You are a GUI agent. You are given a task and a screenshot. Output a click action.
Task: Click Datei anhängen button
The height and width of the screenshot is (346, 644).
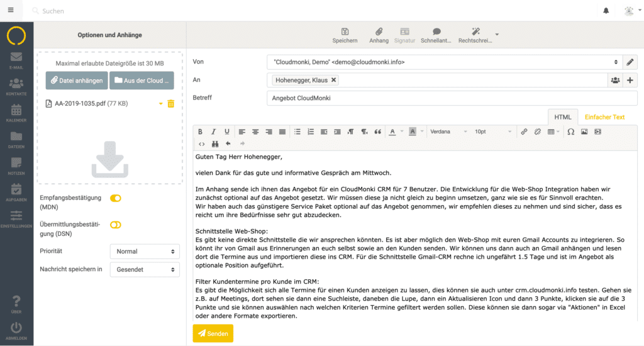77,81
